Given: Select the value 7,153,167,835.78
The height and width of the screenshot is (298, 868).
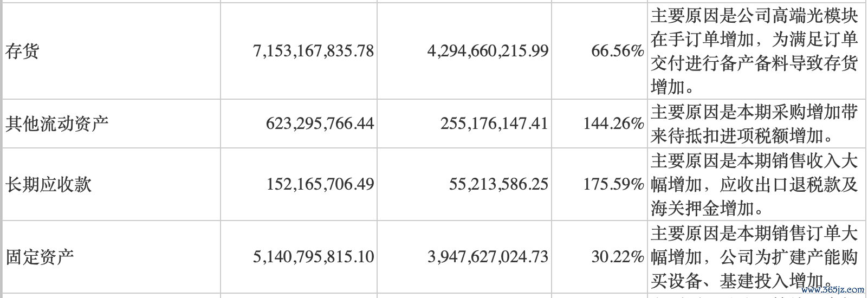Looking at the screenshot, I should coord(313,51).
